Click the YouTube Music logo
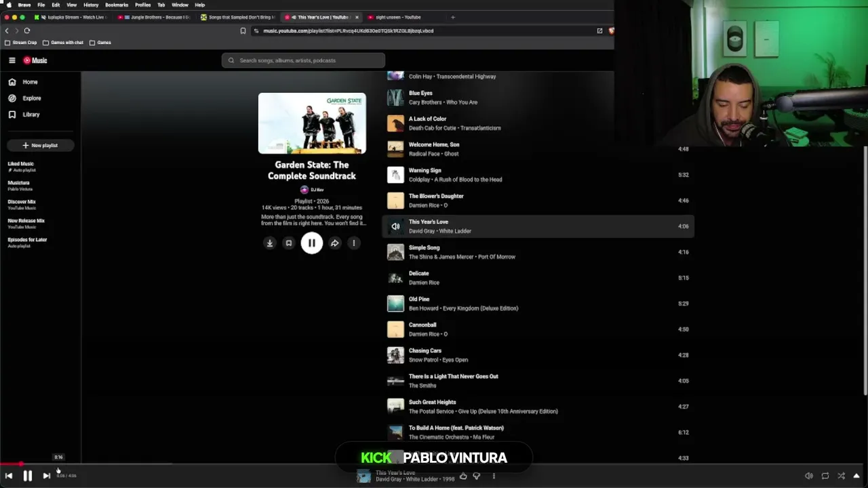 (x=35, y=60)
